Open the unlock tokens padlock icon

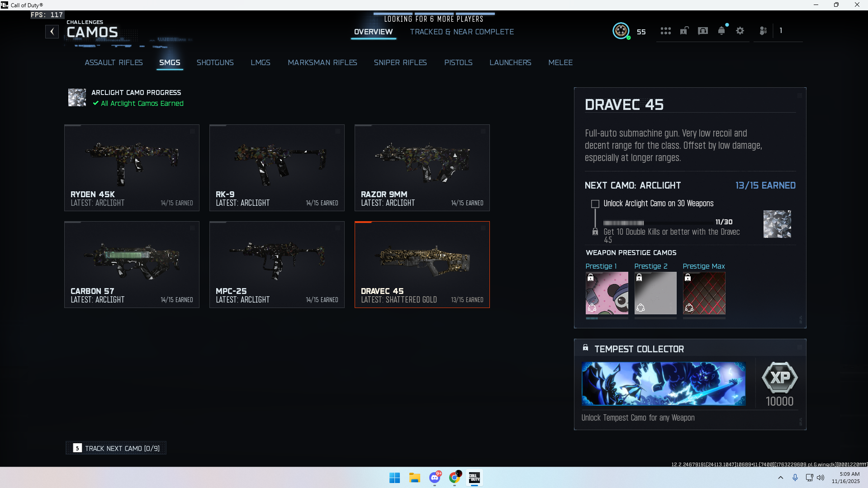tap(684, 31)
